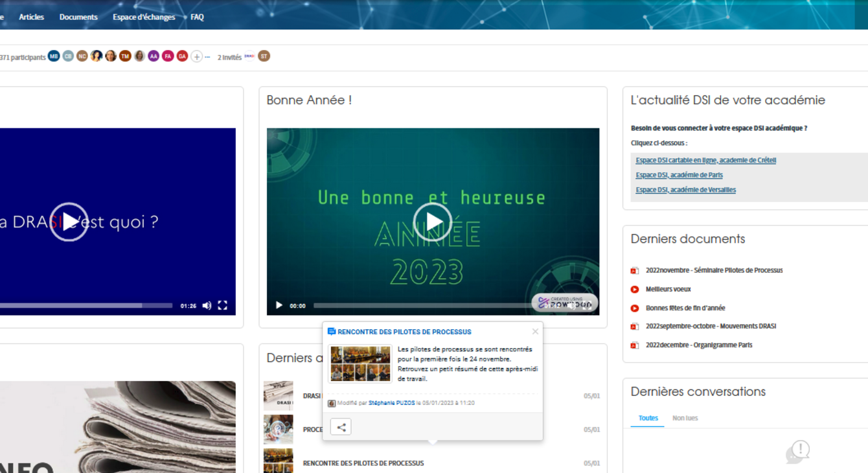Click the share button in the popup
The image size is (868, 473).
click(341, 427)
